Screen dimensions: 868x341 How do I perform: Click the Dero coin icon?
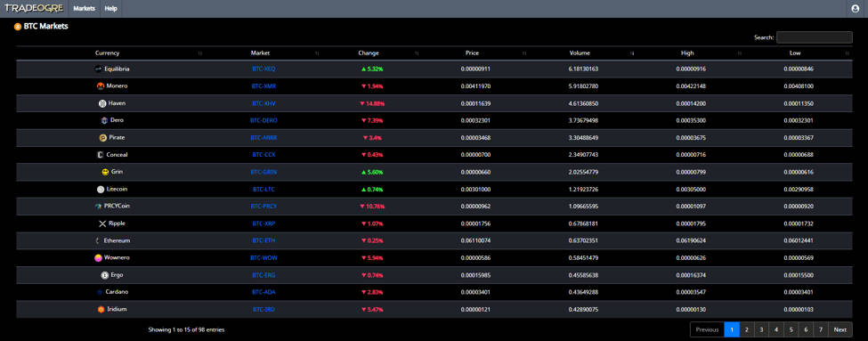[104, 121]
